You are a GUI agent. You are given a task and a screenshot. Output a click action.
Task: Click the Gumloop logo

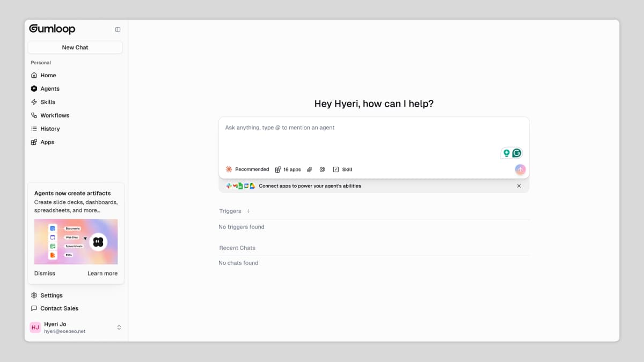coord(52,29)
